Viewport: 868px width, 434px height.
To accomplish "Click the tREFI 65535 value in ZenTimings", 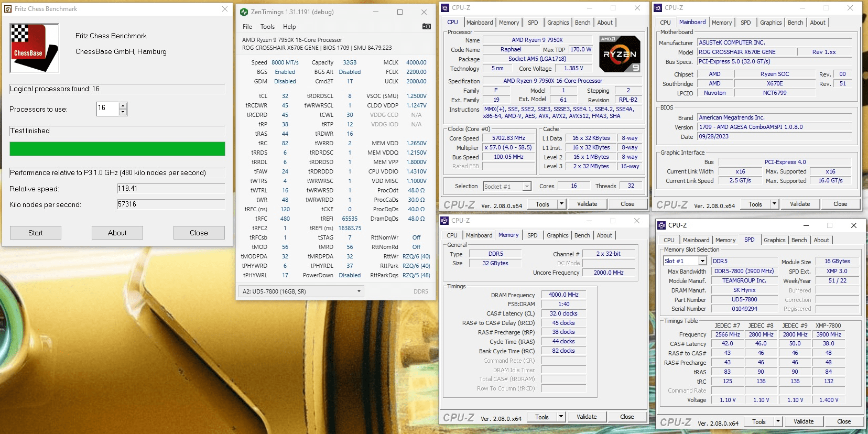I will point(350,219).
